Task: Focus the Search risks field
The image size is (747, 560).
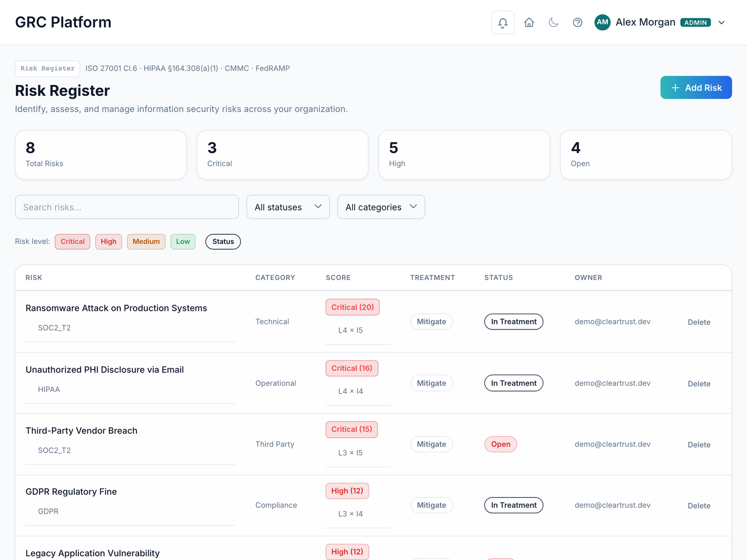Action: pos(127,207)
